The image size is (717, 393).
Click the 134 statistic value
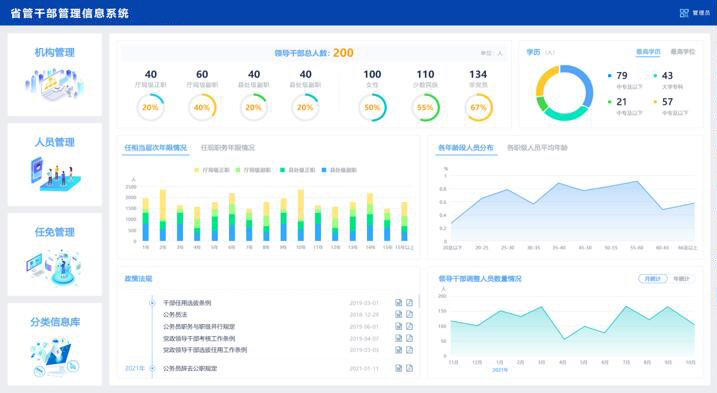[x=478, y=74]
